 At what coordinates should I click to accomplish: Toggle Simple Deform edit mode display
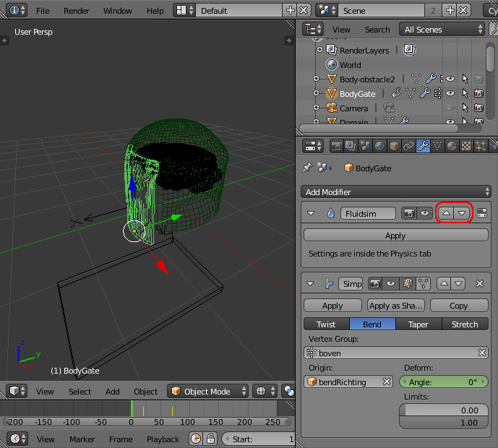[x=408, y=283]
